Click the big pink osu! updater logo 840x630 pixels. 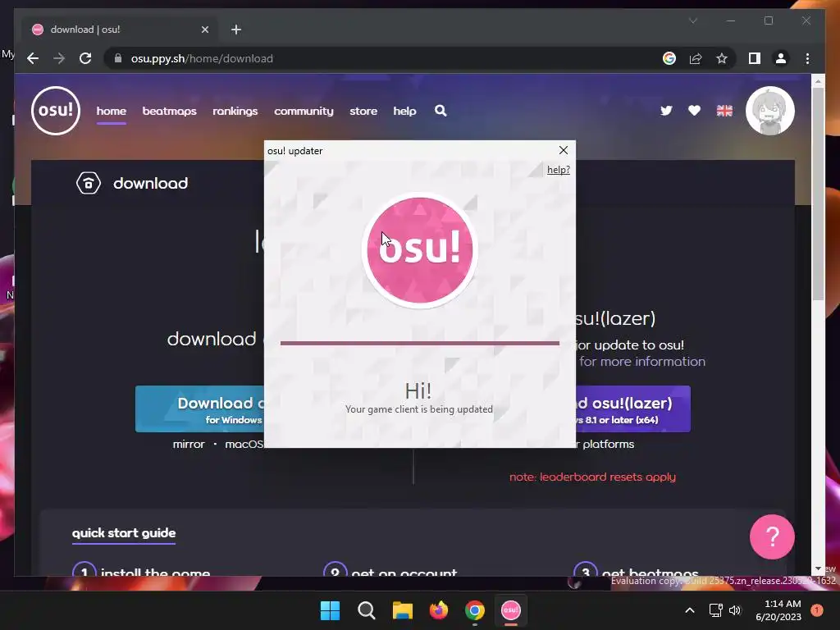419,249
